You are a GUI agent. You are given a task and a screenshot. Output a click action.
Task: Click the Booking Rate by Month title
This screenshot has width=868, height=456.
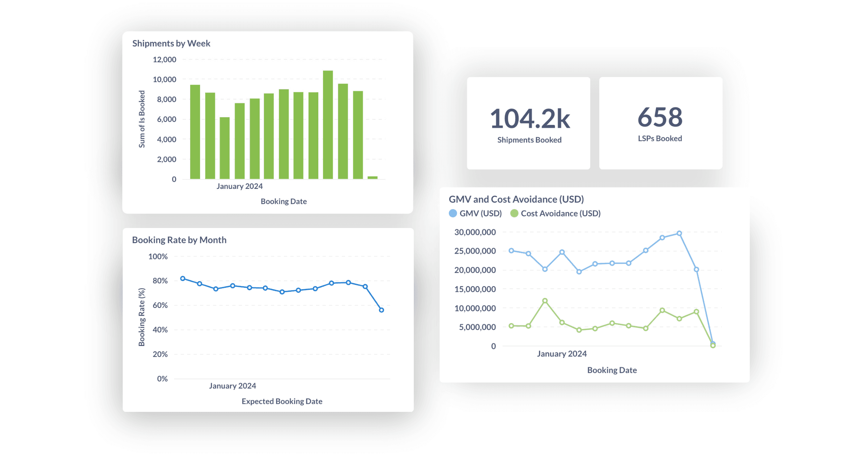coord(179,240)
